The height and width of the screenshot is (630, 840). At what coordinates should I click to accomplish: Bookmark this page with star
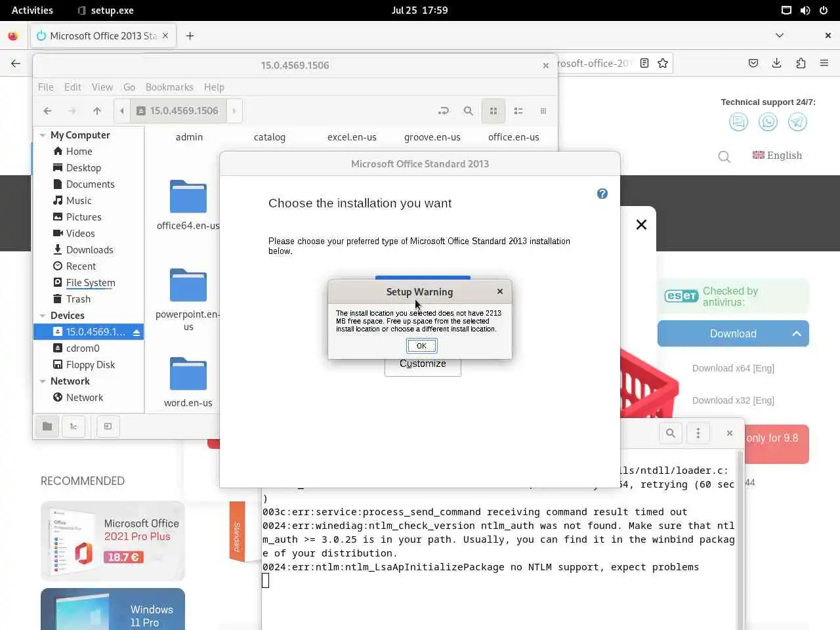(663, 63)
